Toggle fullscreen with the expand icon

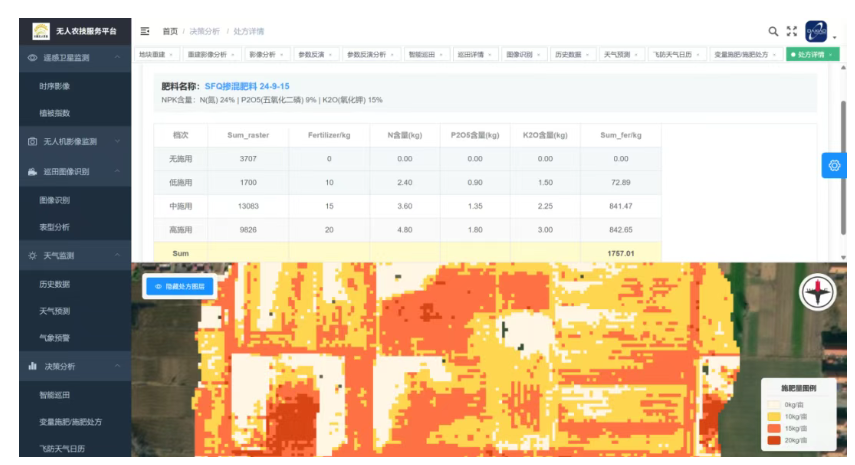click(792, 31)
